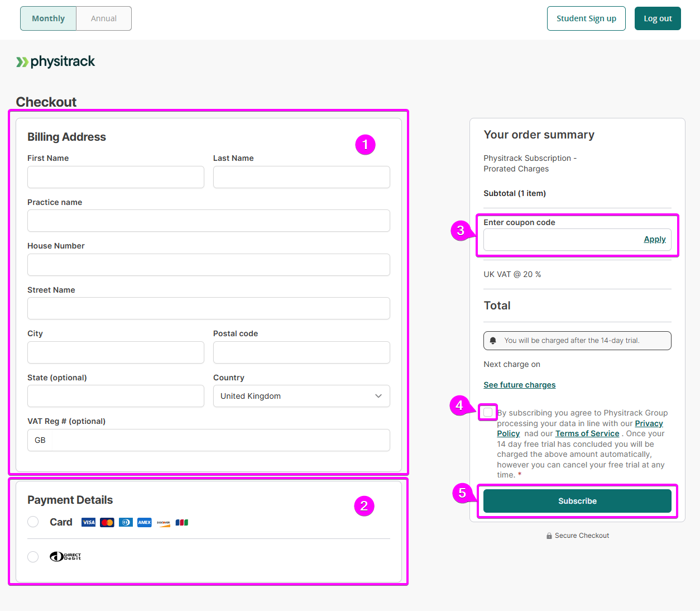
Task: Tick the subscription agreement checkbox
Action: 488,412
